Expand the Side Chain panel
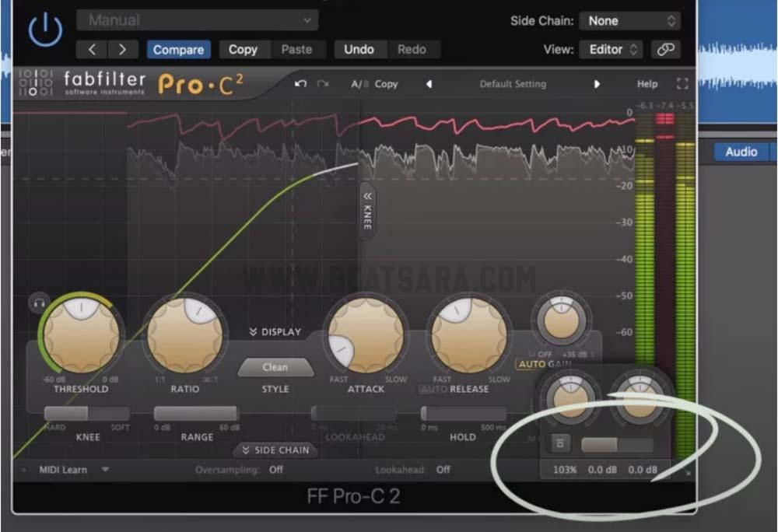 (275, 450)
